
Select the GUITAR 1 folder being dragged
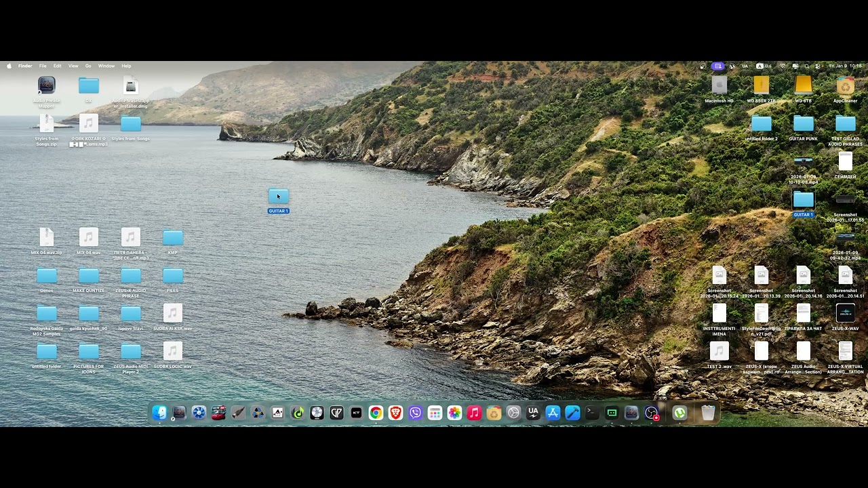tap(278, 197)
